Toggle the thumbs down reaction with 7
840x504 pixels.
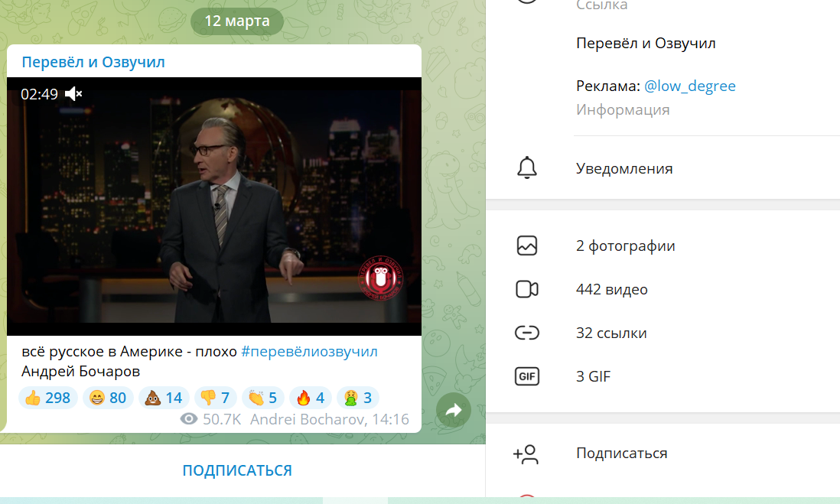click(213, 398)
